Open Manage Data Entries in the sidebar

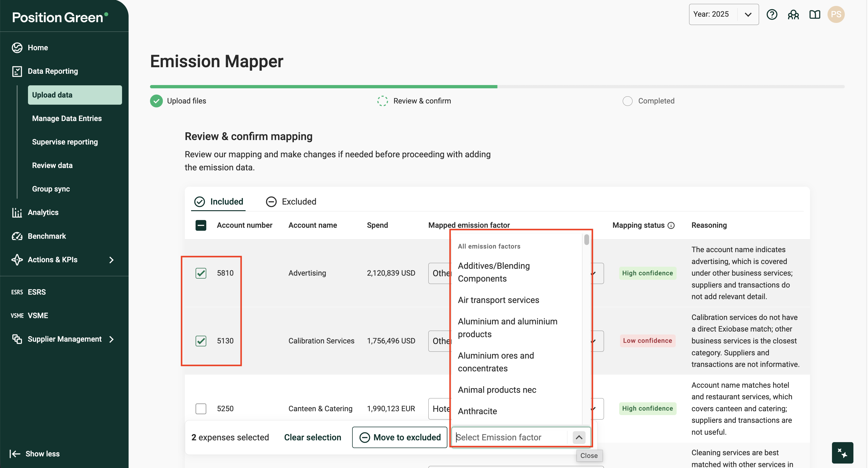pyautogui.click(x=67, y=118)
